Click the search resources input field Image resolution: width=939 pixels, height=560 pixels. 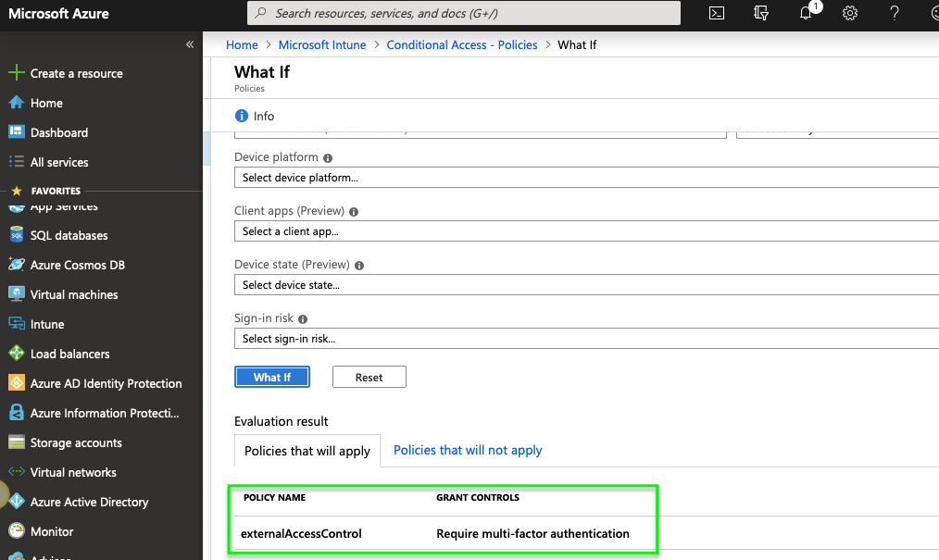tap(464, 13)
